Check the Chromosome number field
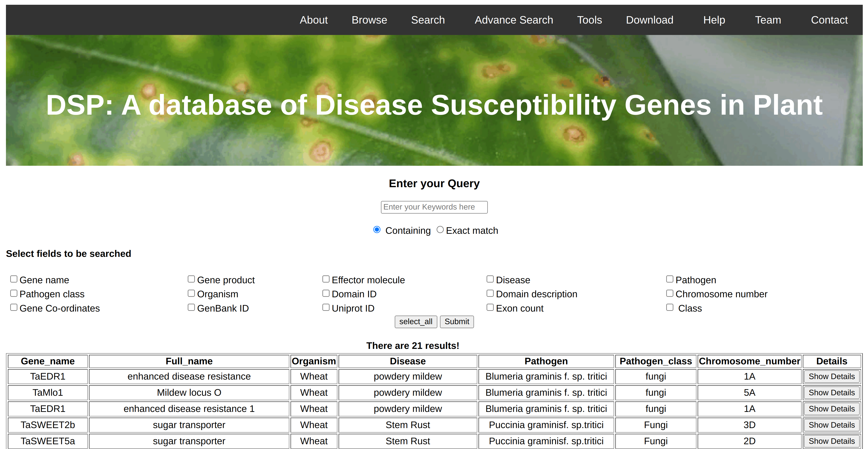868x449 pixels. [x=670, y=293]
